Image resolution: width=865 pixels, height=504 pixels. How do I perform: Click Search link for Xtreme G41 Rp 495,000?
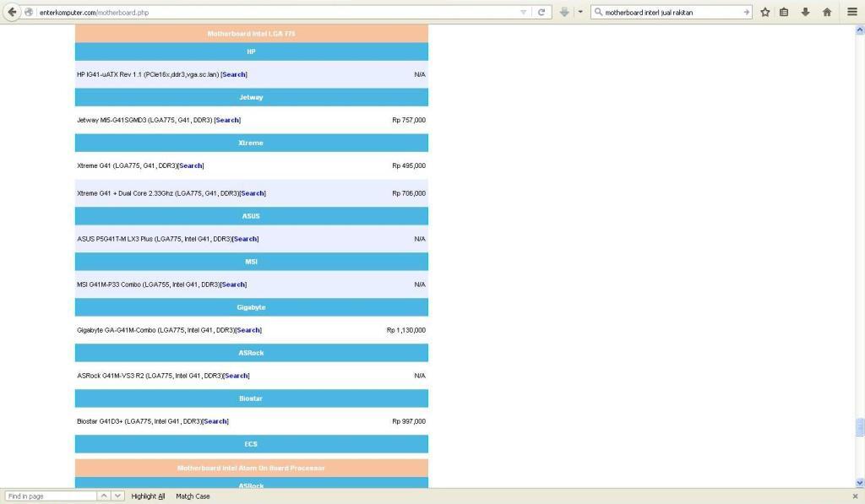191,166
